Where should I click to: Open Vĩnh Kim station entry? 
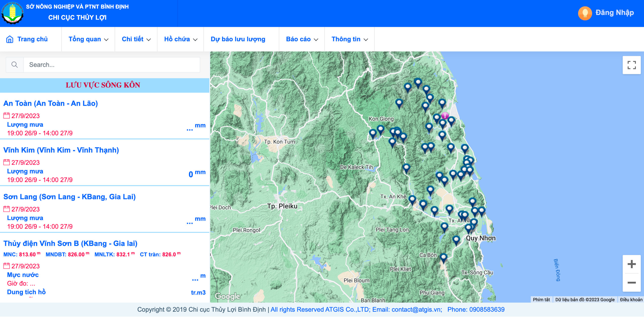(61, 150)
